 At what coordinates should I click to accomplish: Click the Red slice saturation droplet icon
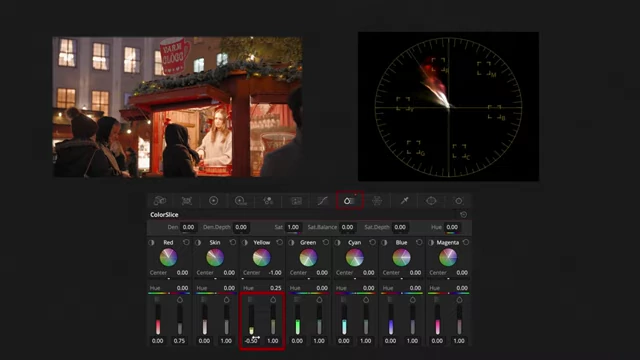coord(180,300)
